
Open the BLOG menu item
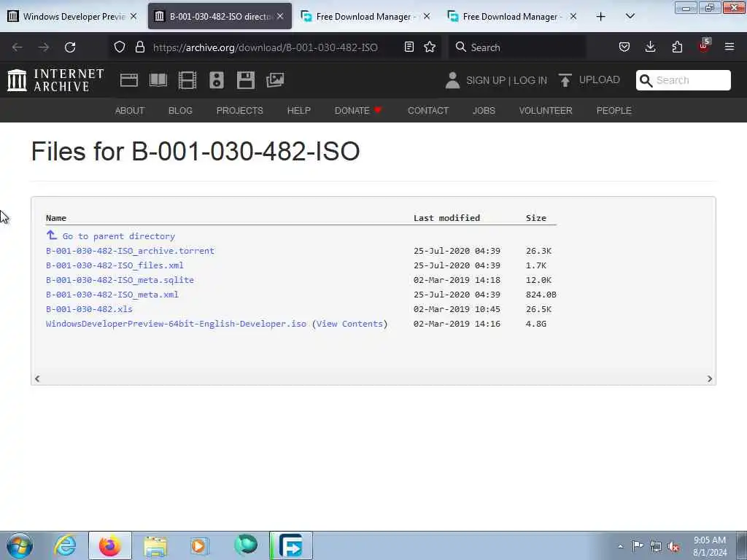(x=180, y=111)
